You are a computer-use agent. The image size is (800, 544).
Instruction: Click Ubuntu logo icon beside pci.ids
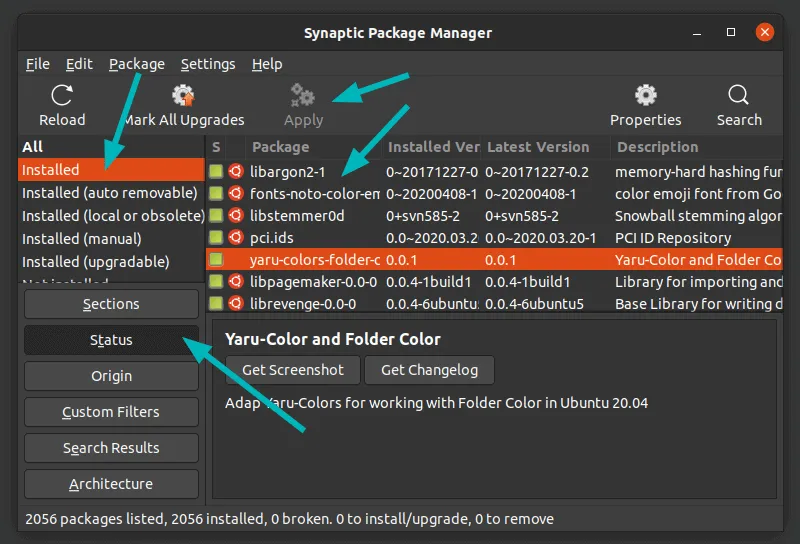point(236,238)
